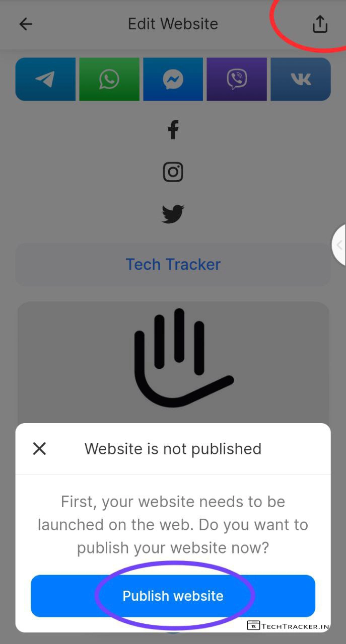
Task: Open the WhatsApp messenger button
Action: click(x=109, y=79)
